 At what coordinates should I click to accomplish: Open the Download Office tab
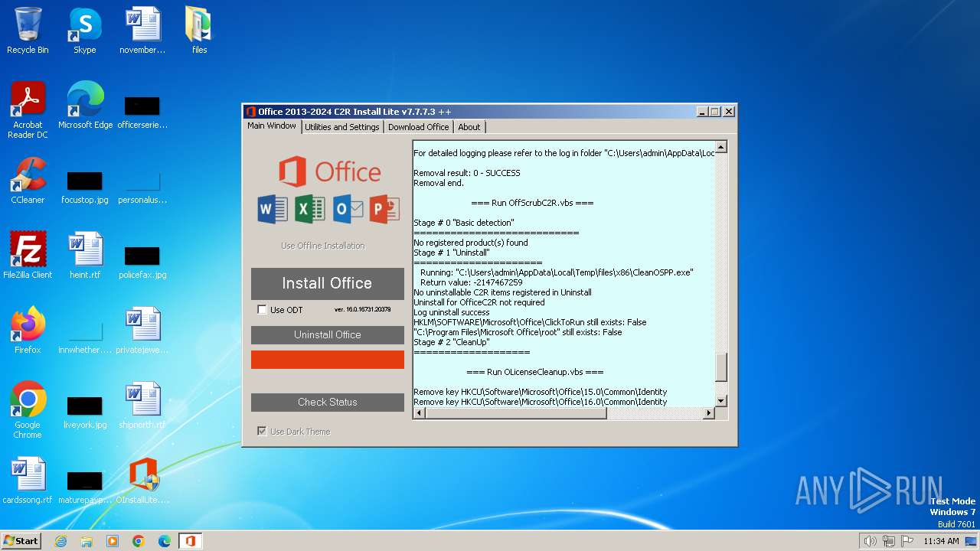[418, 127]
